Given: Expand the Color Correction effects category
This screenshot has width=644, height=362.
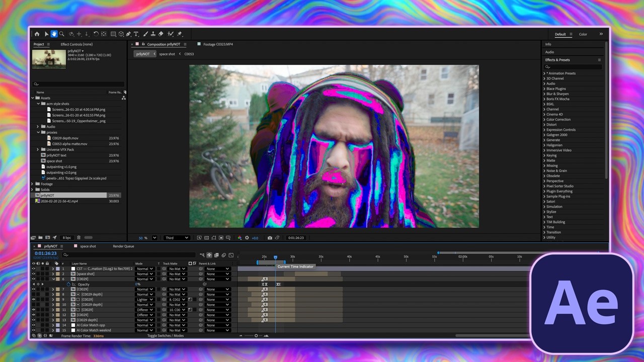Looking at the screenshot, I should pyautogui.click(x=544, y=120).
